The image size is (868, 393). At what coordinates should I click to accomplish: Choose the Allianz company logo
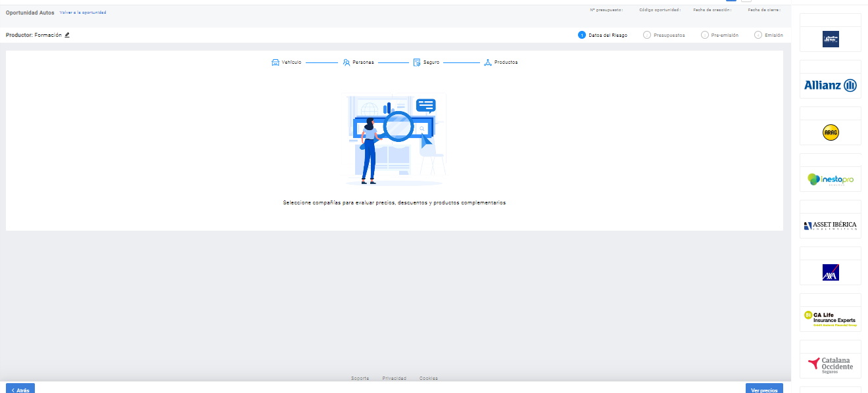[830, 85]
